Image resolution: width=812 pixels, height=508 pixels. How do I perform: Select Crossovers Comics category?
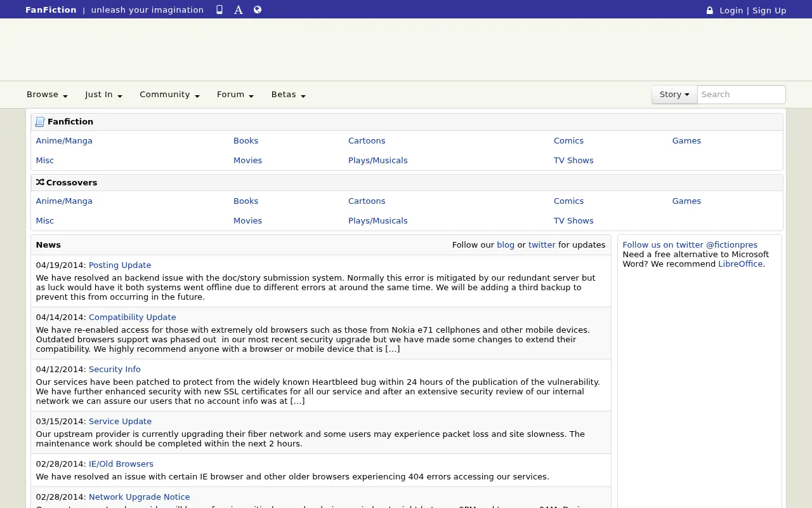[x=568, y=201]
